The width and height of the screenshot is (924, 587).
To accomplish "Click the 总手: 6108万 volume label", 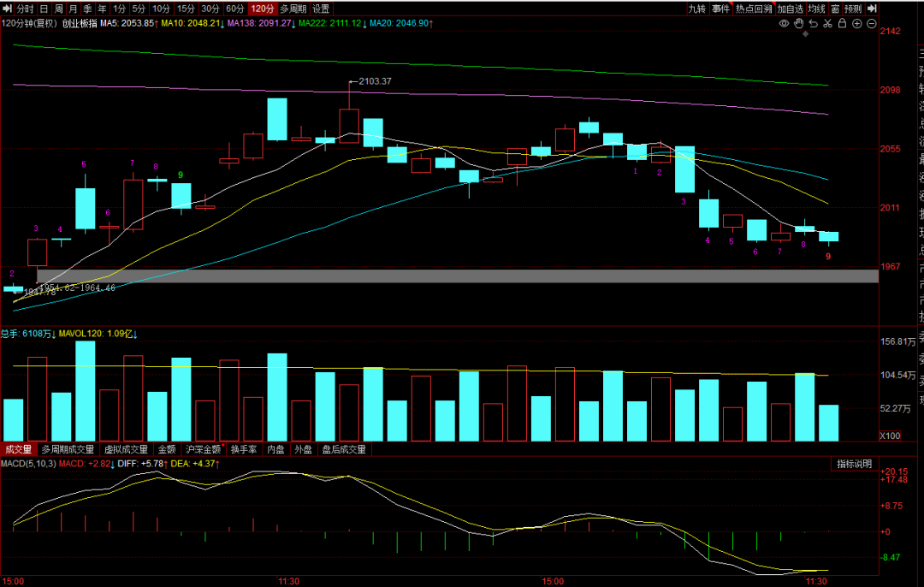I will click(x=27, y=334).
